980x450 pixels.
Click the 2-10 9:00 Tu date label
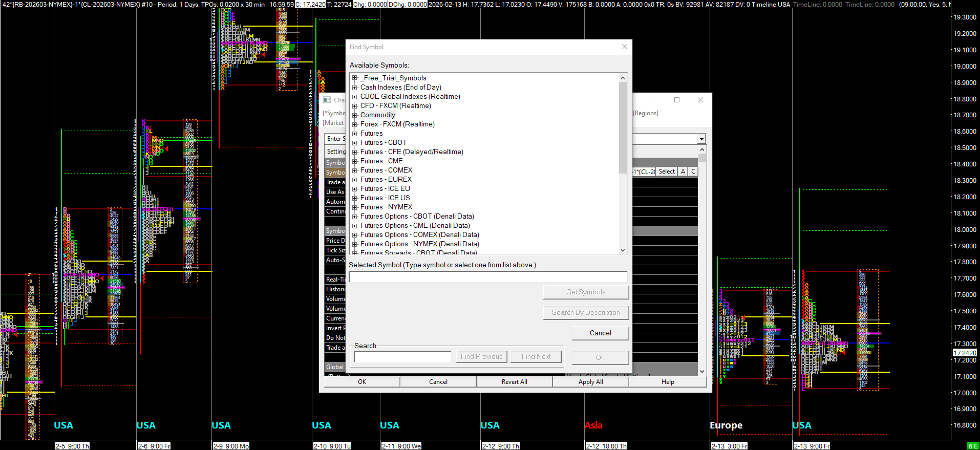[332, 446]
